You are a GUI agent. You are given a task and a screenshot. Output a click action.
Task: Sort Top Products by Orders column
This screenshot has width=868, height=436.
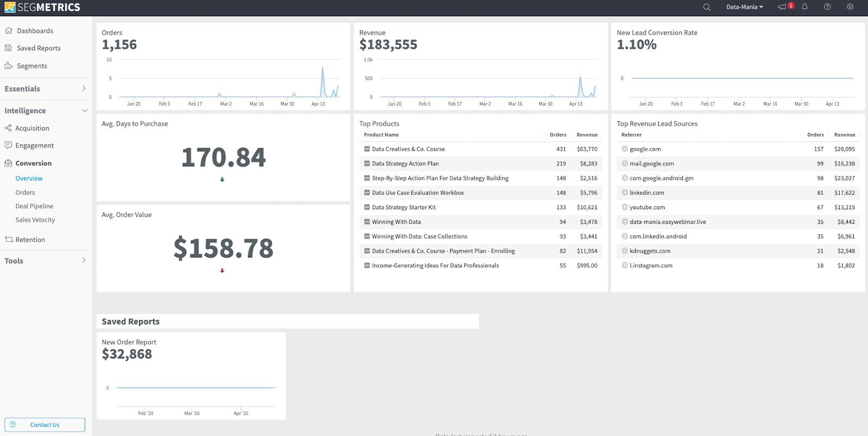[x=558, y=135]
